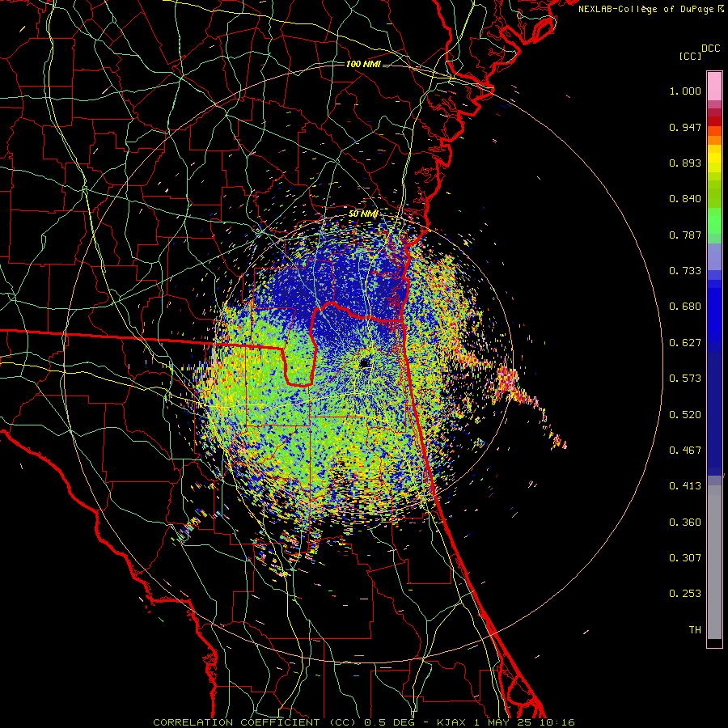
Task: Click the CORRELATION COEFFICIENT caption text
Action: 236,722
